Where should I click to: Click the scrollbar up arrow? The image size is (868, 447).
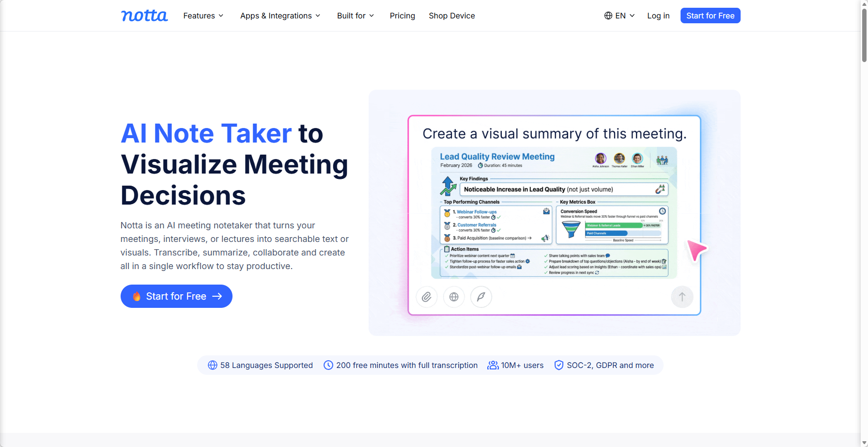tap(864, 4)
